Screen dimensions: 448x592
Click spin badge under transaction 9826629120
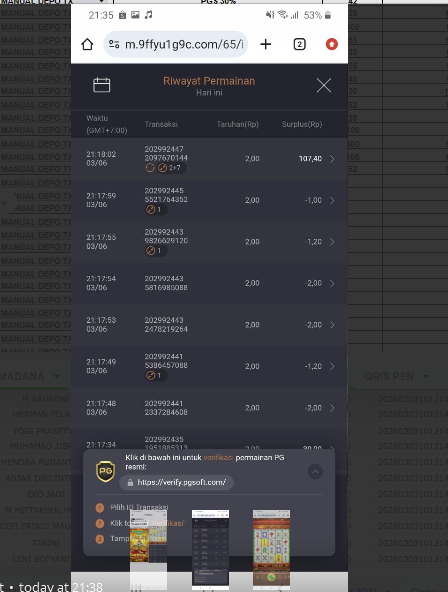click(155, 251)
